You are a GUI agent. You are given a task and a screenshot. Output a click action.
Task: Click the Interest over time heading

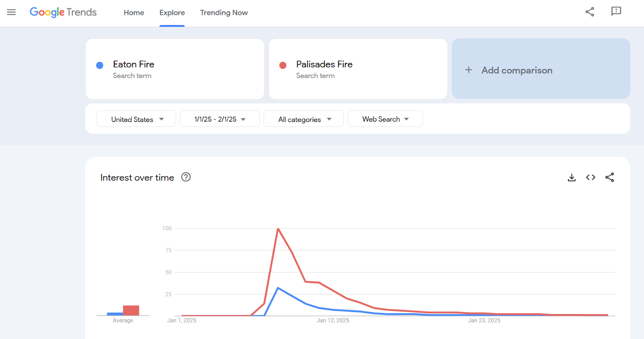[137, 178]
